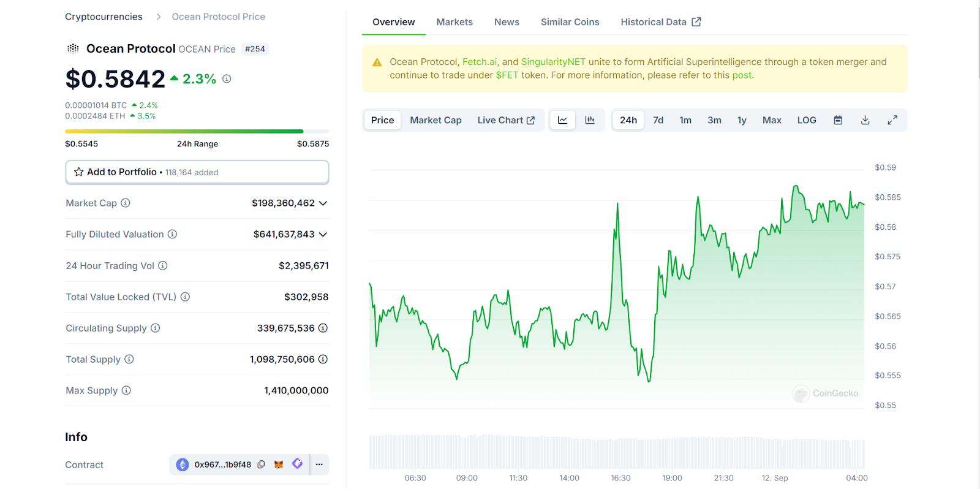Click the $0.5842 current price
The width and height of the screenshot is (980, 489).
coord(115,79)
